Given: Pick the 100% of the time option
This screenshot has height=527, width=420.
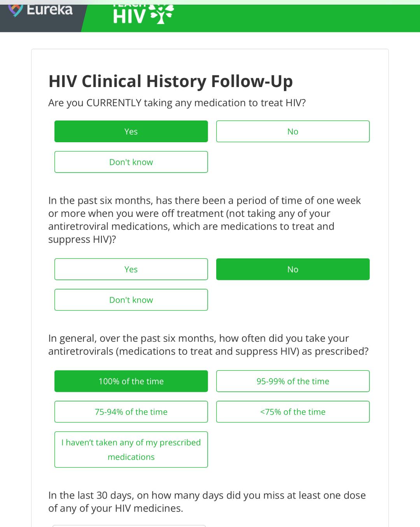Looking at the screenshot, I should point(131,381).
